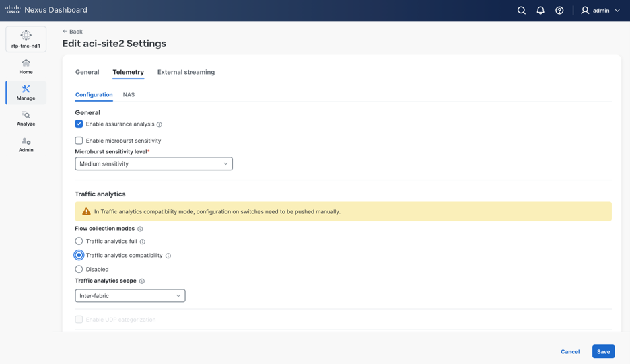Open the help question mark icon
This screenshot has width=630, height=364.
[559, 11]
